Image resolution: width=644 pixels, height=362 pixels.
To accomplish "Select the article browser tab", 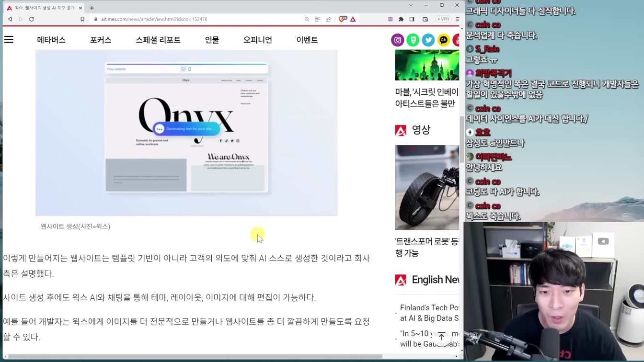I will (45, 8).
